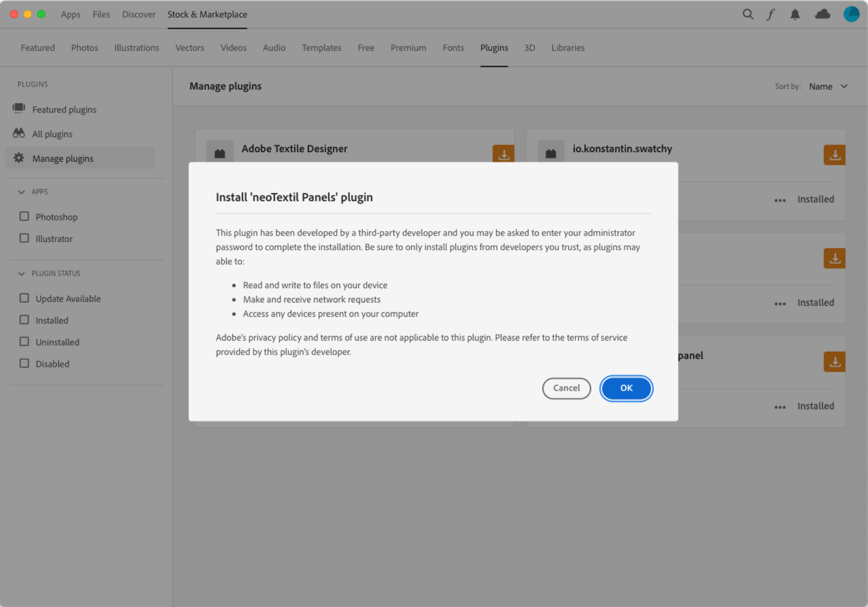Open the Libraries category
This screenshot has height=607, width=868.
[568, 48]
